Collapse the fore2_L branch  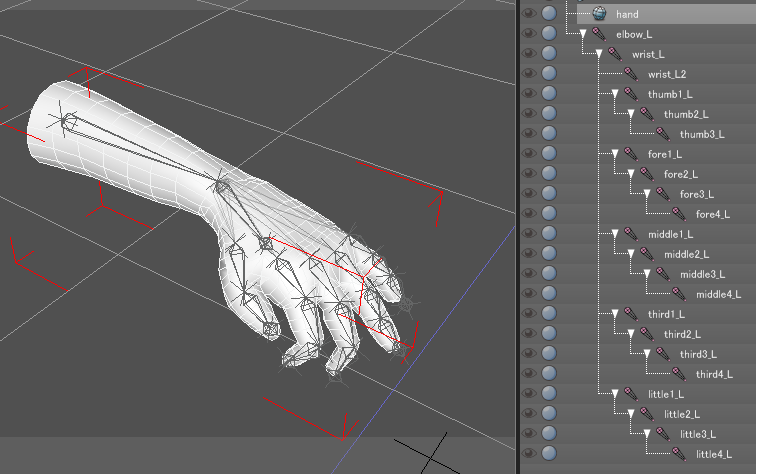(631, 174)
